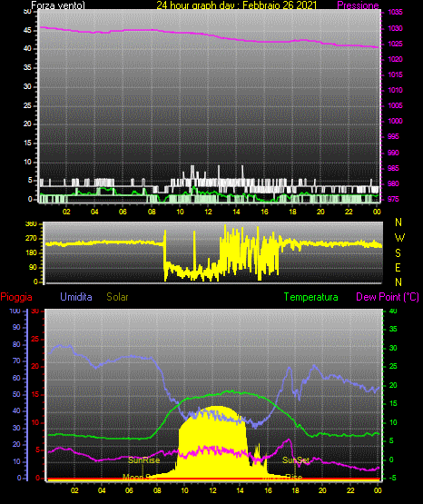Select the olive 'Solar' legend label

point(117,297)
